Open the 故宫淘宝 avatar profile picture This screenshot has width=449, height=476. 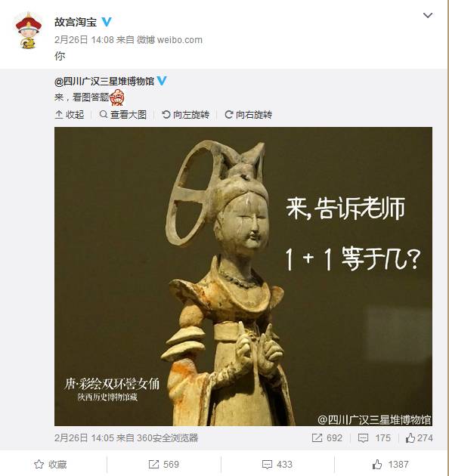(x=29, y=30)
